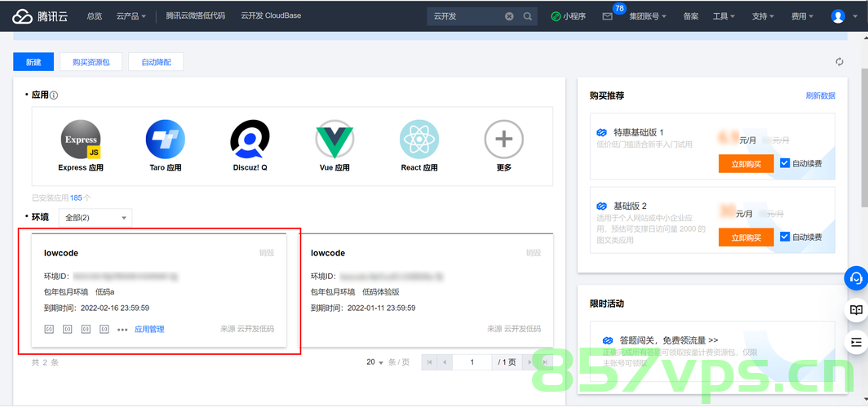Viewport: 868px width, 408px height.
Task: Click the ellipsis more icon in first lowcode card
Action: 122,330
